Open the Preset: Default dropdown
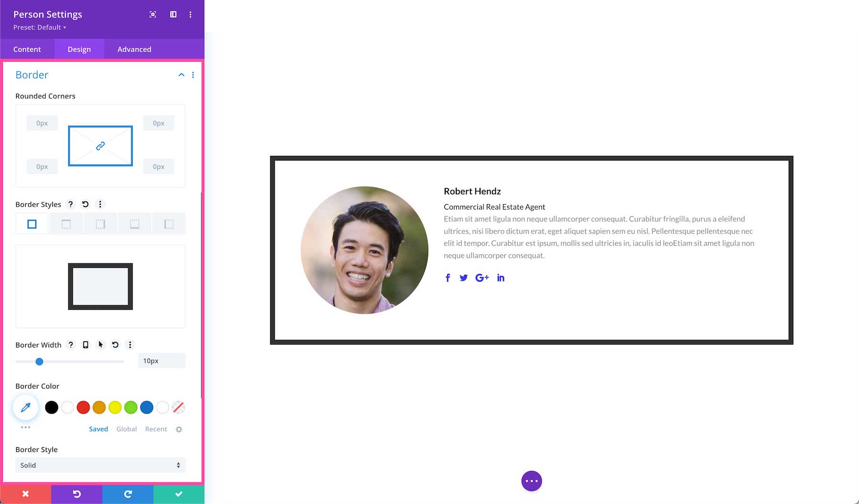859x504 pixels. coord(40,27)
